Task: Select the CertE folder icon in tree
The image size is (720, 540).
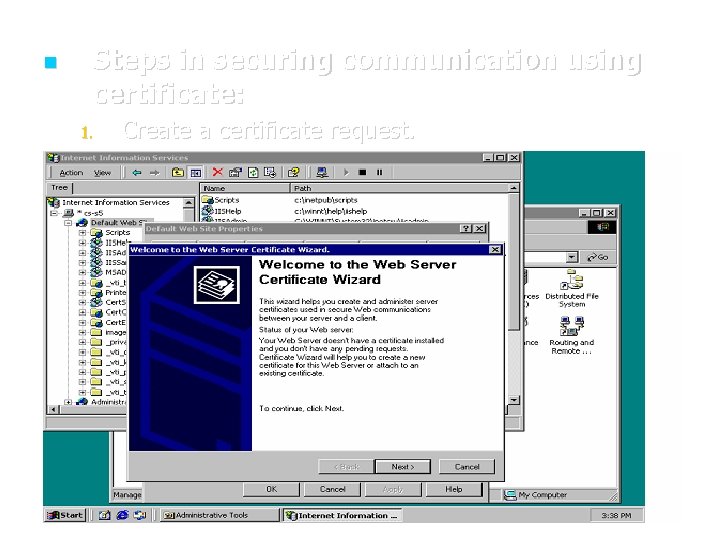Action: click(x=96, y=322)
